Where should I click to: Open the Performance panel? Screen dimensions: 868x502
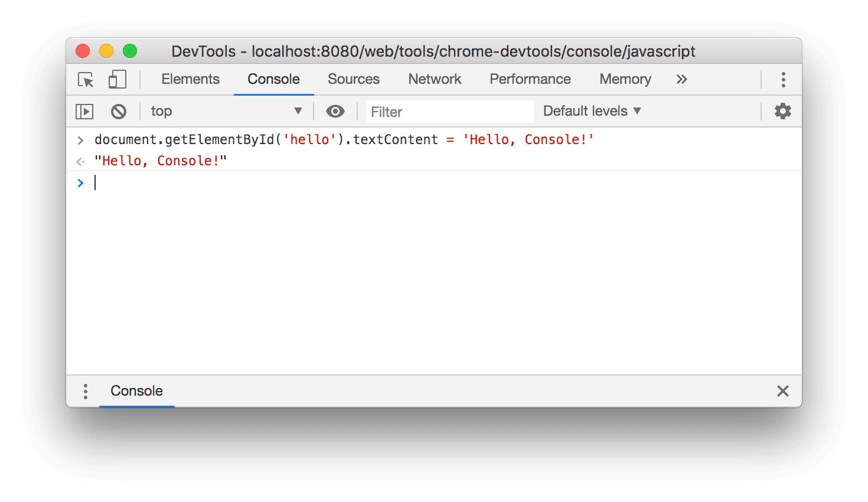[530, 79]
